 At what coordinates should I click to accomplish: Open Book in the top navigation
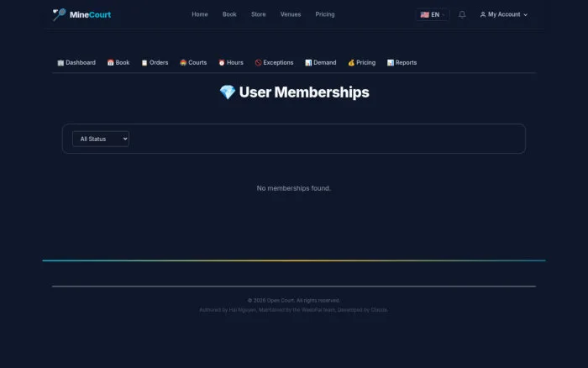click(229, 14)
